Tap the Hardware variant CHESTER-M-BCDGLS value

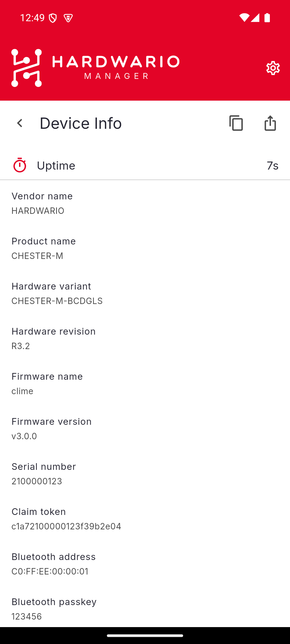[57, 301]
